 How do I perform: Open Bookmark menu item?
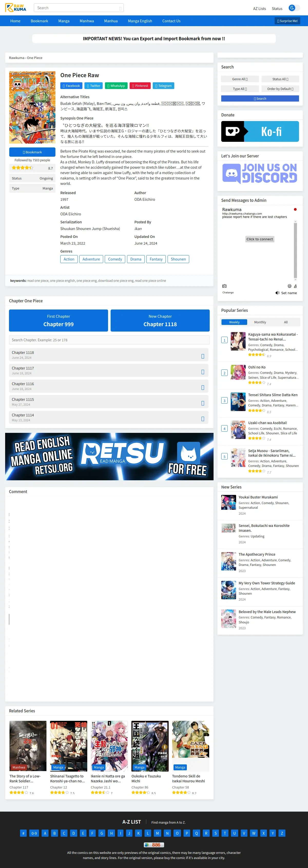coord(40,21)
